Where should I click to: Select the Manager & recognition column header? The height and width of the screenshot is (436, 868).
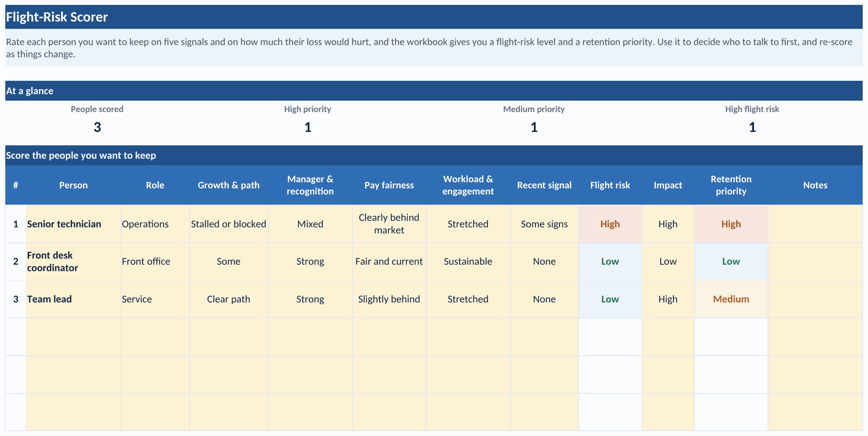(x=310, y=185)
